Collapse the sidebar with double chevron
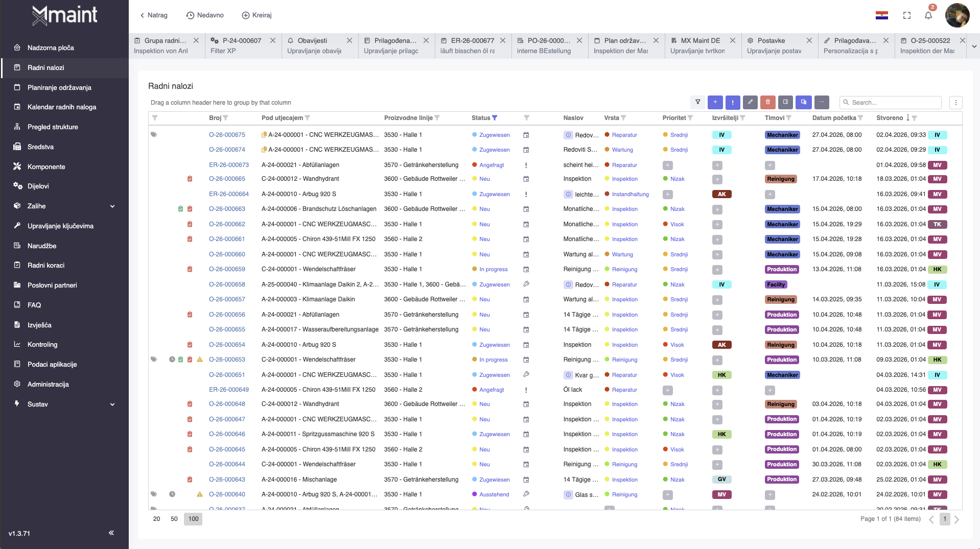This screenshot has height=549, width=980. pyautogui.click(x=111, y=533)
